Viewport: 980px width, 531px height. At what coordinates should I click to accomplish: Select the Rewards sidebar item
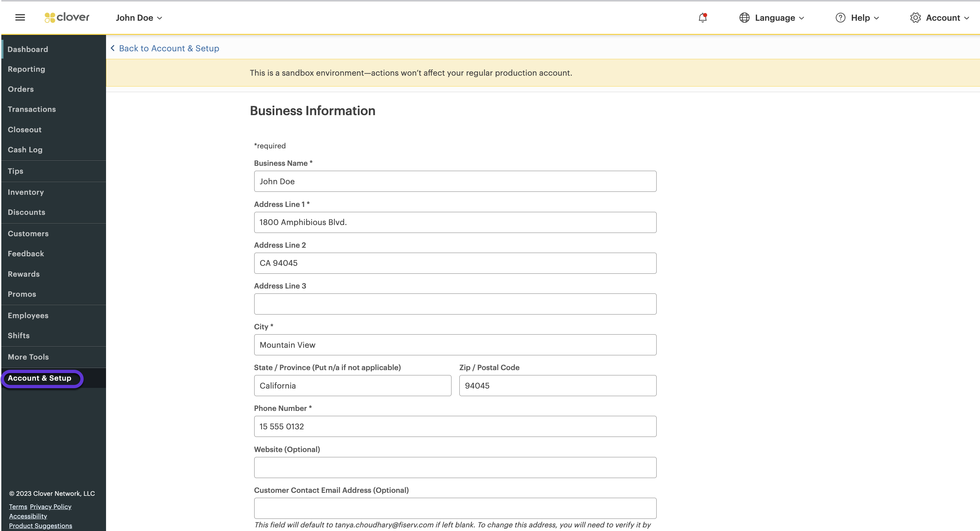23,273
